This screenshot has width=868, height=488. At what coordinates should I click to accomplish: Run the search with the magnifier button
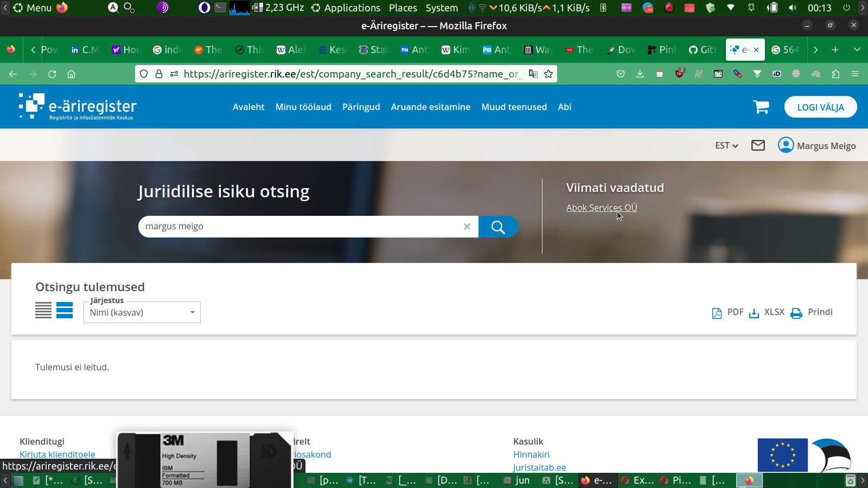click(498, 227)
